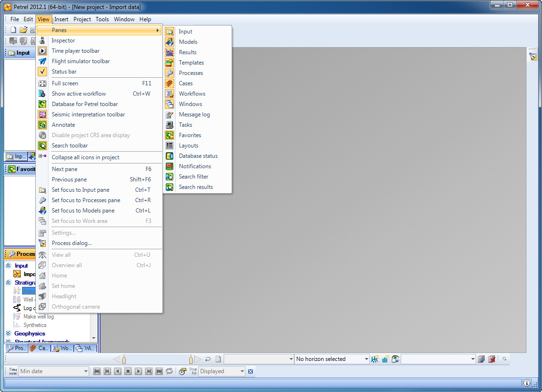
Task: Toggle the Time player toolbar
Action: pos(99,51)
